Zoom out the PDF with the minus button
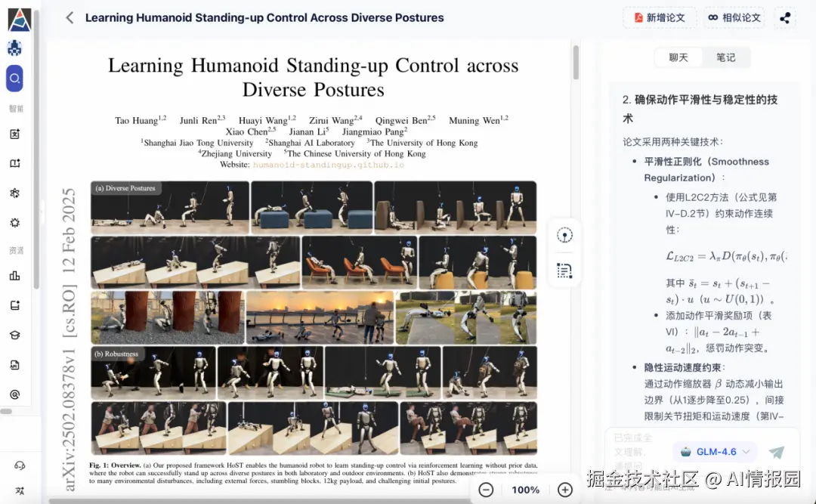816x504 pixels. pyautogui.click(x=486, y=490)
